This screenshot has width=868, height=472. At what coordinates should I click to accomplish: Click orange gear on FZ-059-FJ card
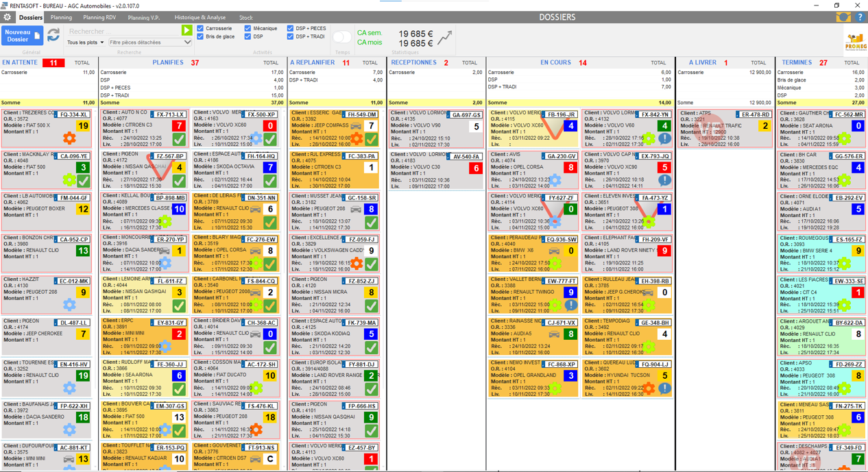point(357,263)
